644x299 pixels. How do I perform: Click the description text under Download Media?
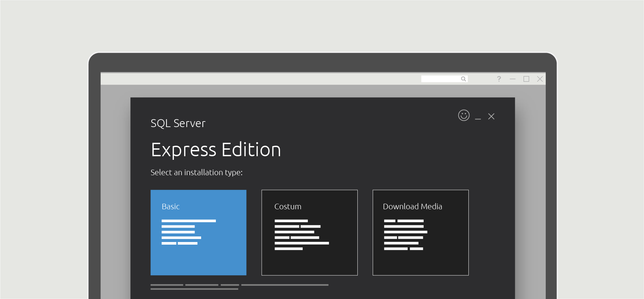tap(405, 235)
